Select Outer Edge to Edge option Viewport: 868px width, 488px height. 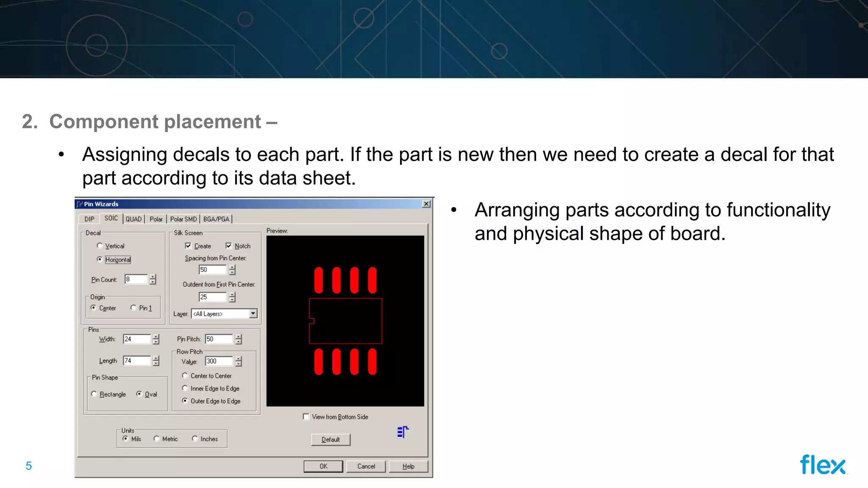[211, 401]
